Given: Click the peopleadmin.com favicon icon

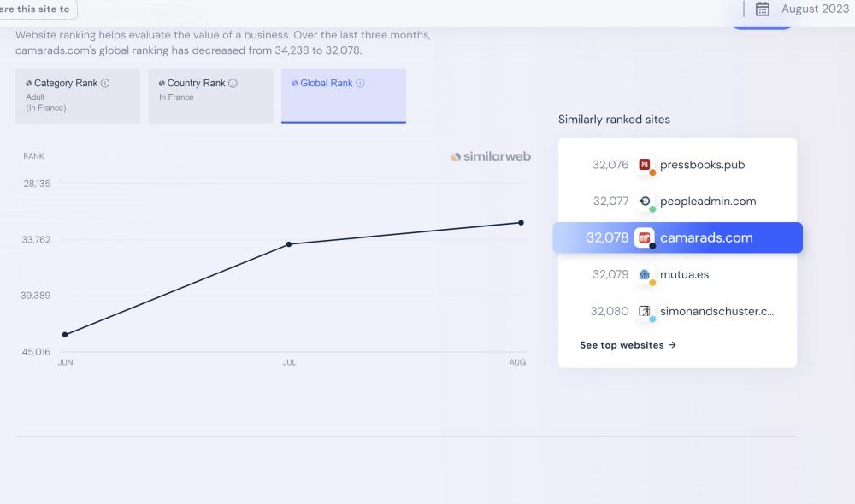Looking at the screenshot, I should tap(645, 202).
